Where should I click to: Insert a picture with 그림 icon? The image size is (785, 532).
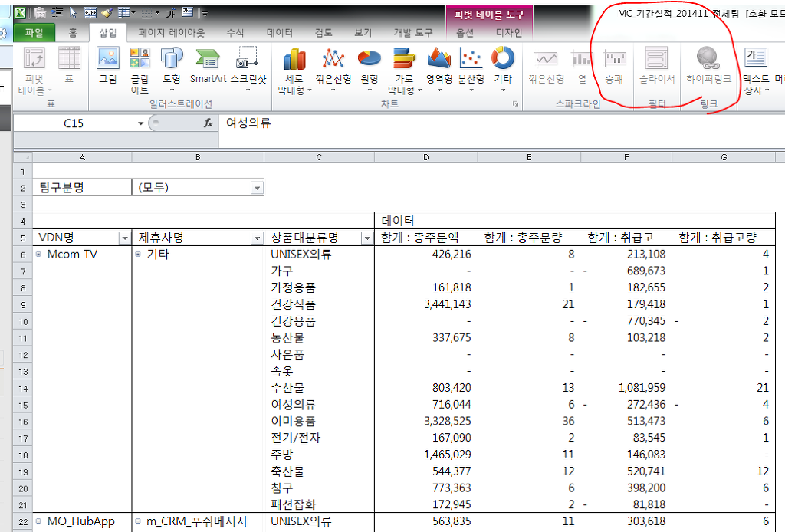click(107, 65)
